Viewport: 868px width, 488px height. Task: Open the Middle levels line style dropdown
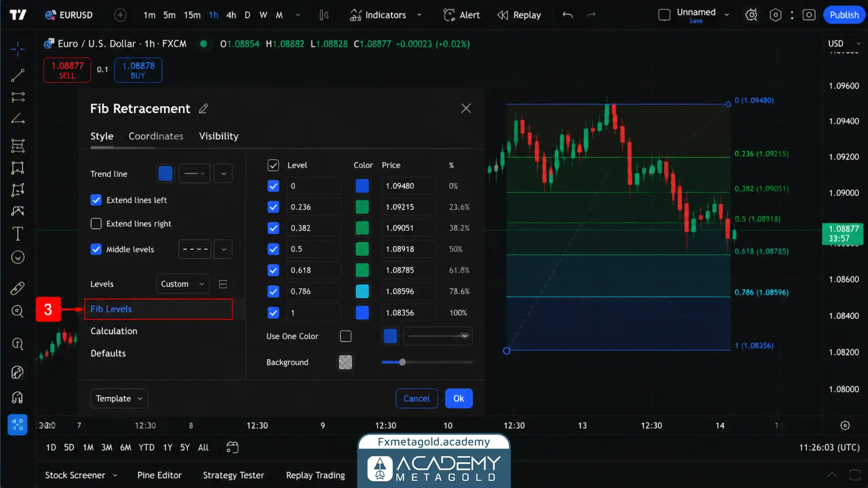click(223, 249)
